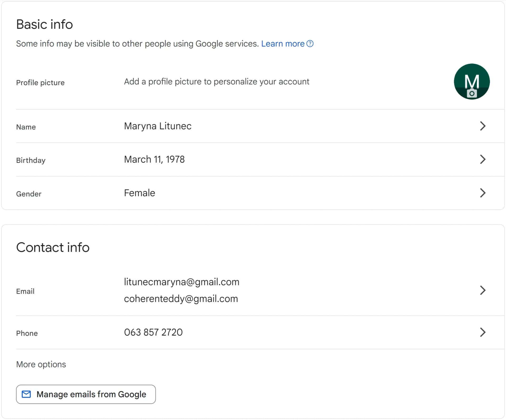506x420 pixels.
Task: Expand the Name row chevron
Action: [x=483, y=126]
